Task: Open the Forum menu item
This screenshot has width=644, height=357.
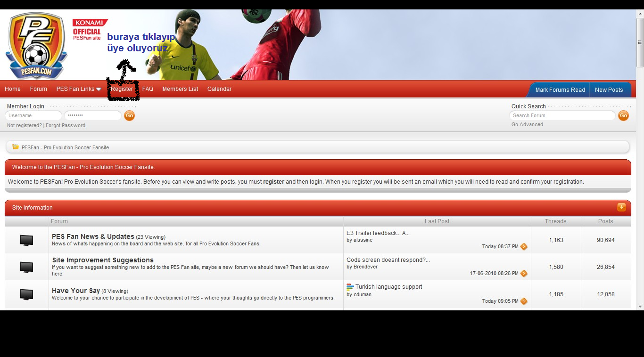Action: [x=39, y=89]
